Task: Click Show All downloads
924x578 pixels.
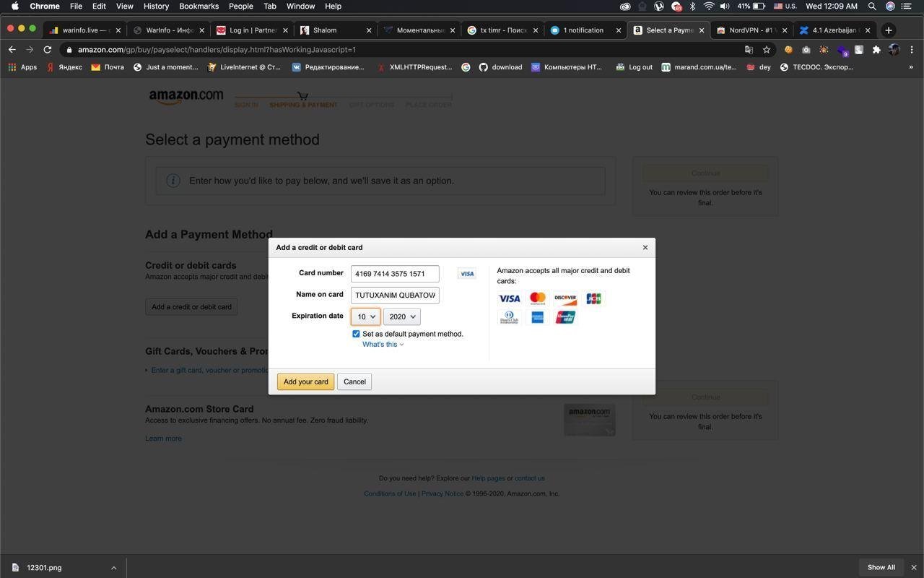Action: pyautogui.click(x=881, y=567)
